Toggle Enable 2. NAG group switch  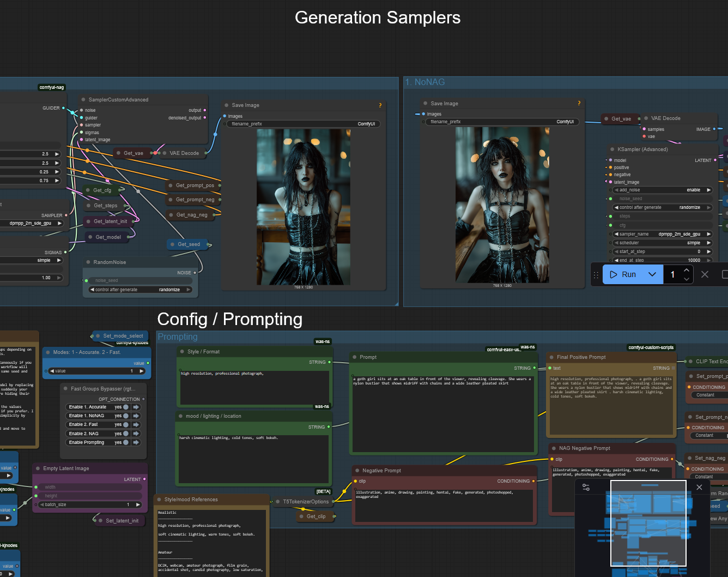pos(126,434)
